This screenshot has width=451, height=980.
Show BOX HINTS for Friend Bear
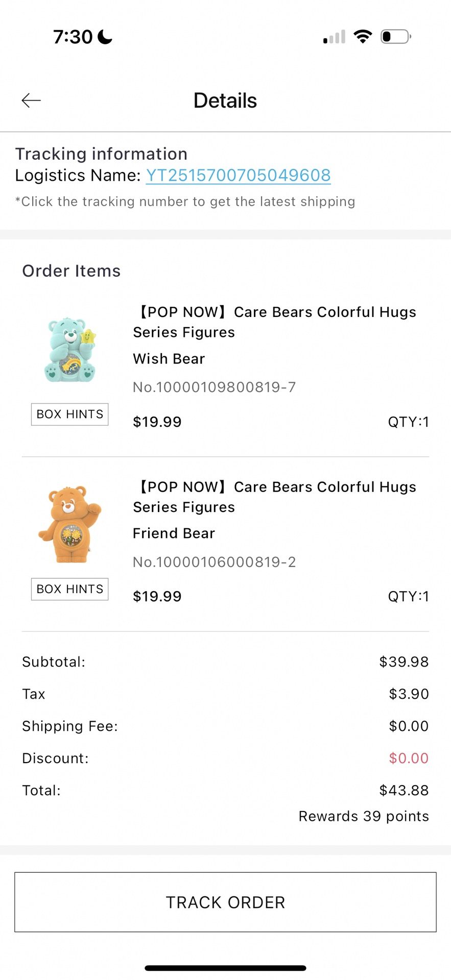coord(70,589)
